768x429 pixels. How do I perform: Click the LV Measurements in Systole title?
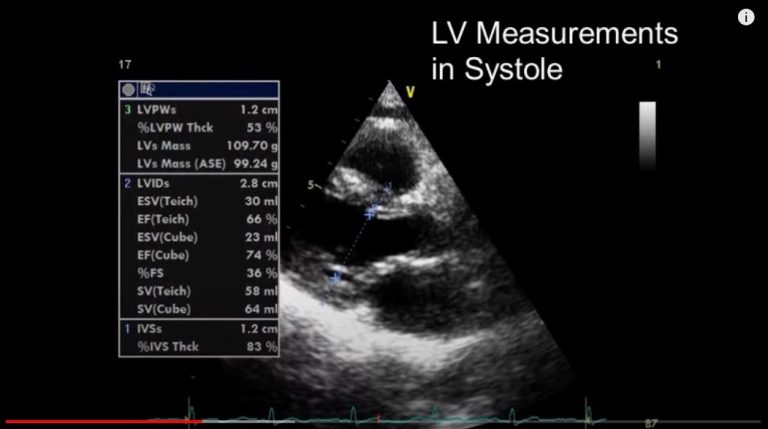point(555,52)
